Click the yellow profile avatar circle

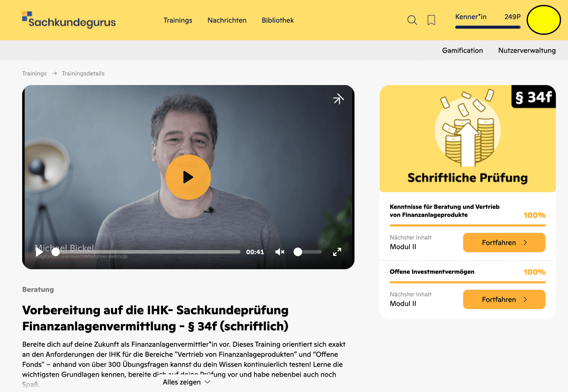point(544,20)
